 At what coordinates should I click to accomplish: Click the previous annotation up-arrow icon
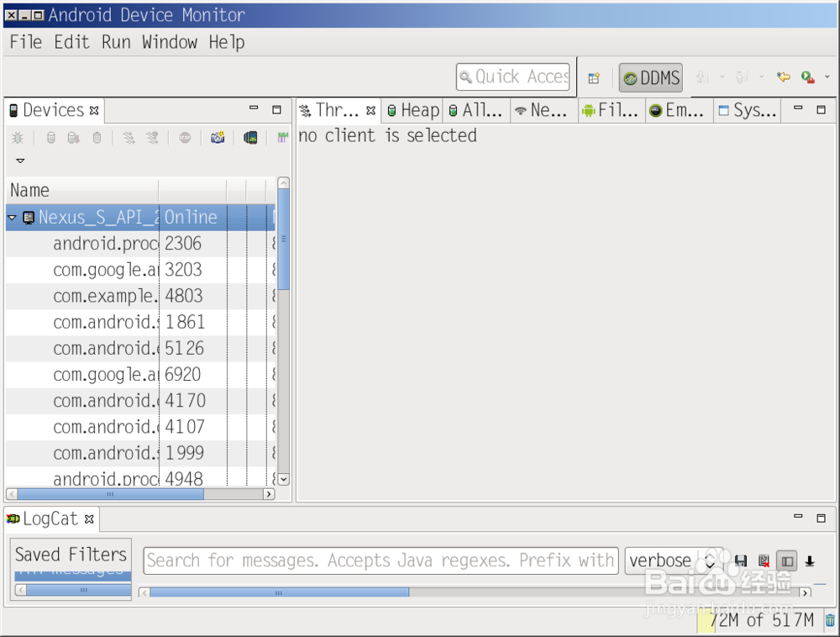(x=742, y=77)
